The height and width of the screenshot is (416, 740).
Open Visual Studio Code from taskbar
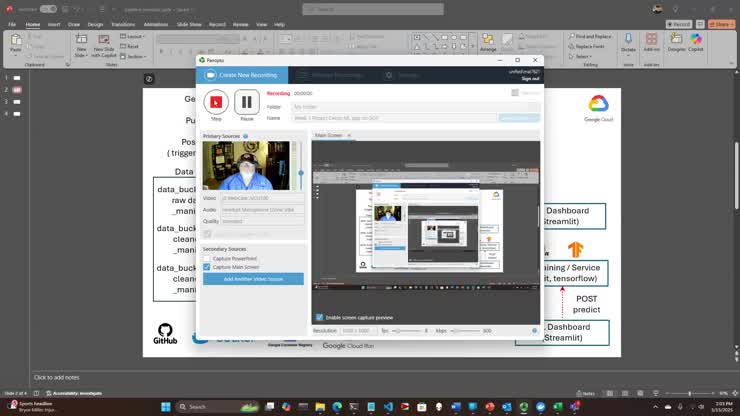tap(388, 407)
